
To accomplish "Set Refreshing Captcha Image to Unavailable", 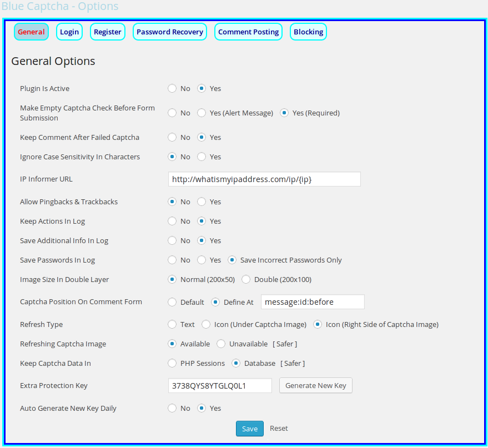I will coord(221,344).
